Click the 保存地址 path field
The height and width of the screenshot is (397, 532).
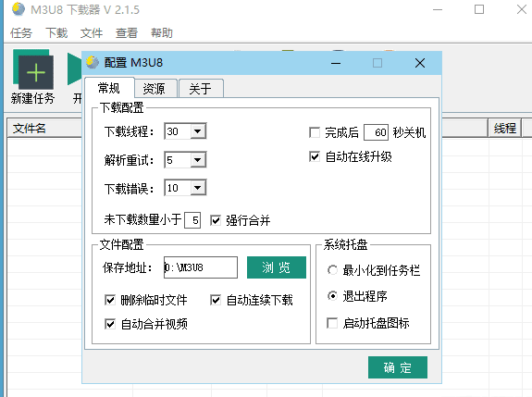pyautogui.click(x=201, y=267)
